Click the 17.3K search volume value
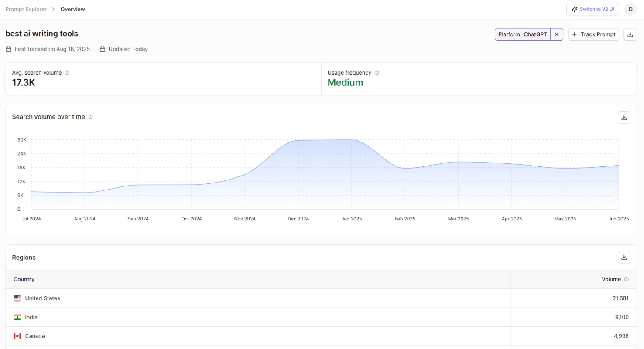This screenshot has height=349, width=644. (x=24, y=83)
